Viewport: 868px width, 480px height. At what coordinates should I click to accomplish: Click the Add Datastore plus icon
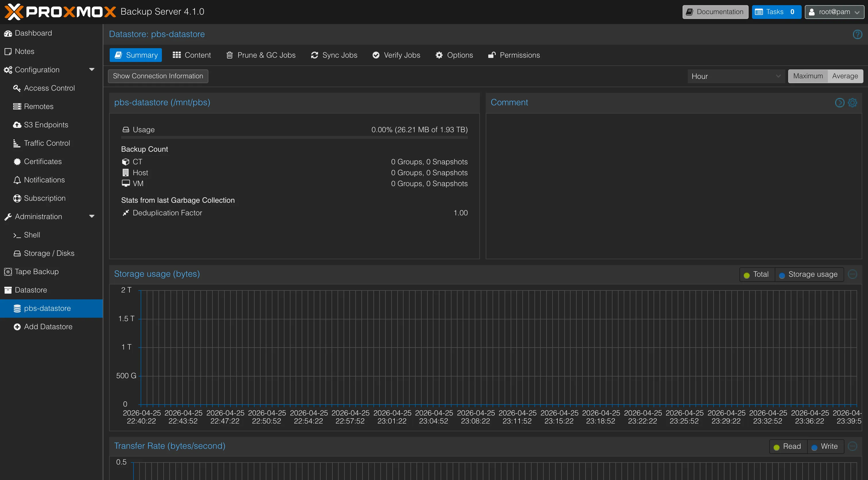(x=17, y=327)
